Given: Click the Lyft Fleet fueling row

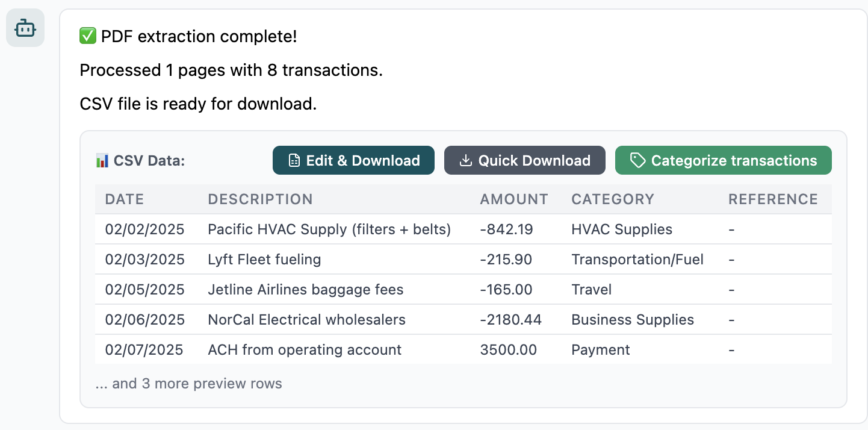Looking at the screenshot, I should click(x=264, y=260).
